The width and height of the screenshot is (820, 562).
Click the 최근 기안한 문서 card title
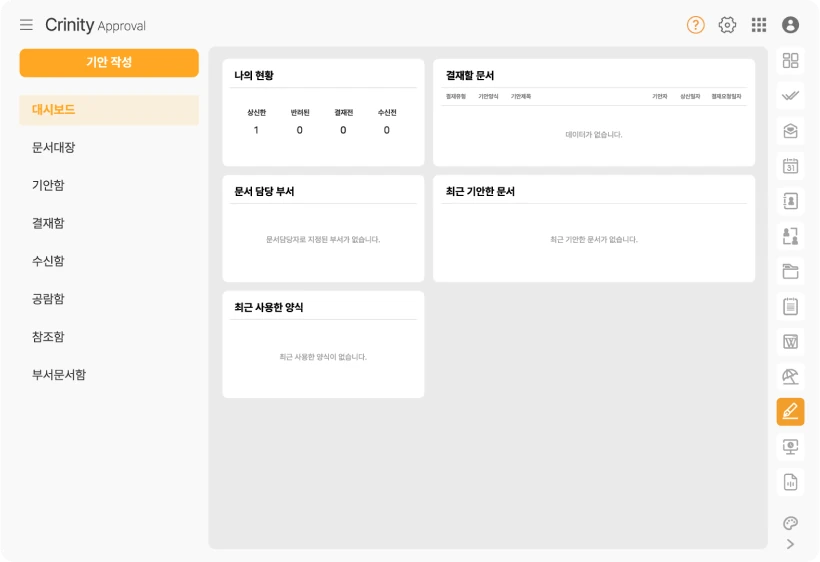click(x=480, y=191)
